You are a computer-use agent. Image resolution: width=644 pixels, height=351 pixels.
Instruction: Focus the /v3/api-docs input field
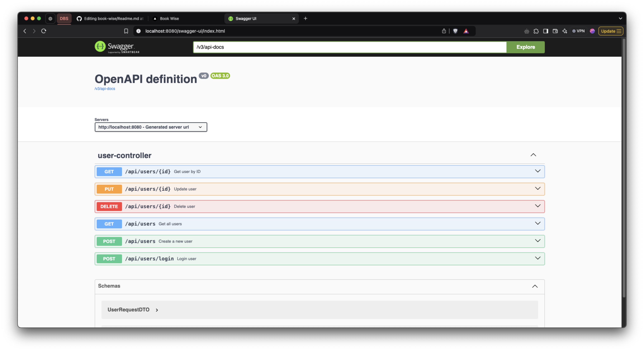(350, 47)
